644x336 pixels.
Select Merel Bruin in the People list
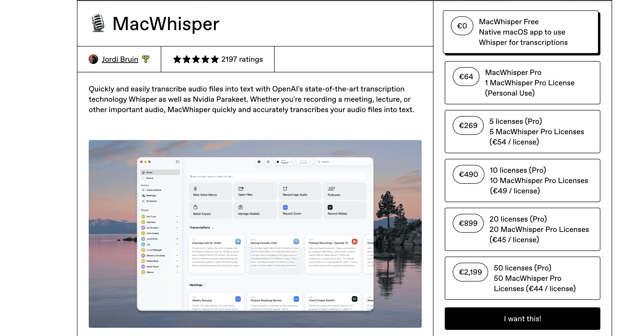point(160,267)
